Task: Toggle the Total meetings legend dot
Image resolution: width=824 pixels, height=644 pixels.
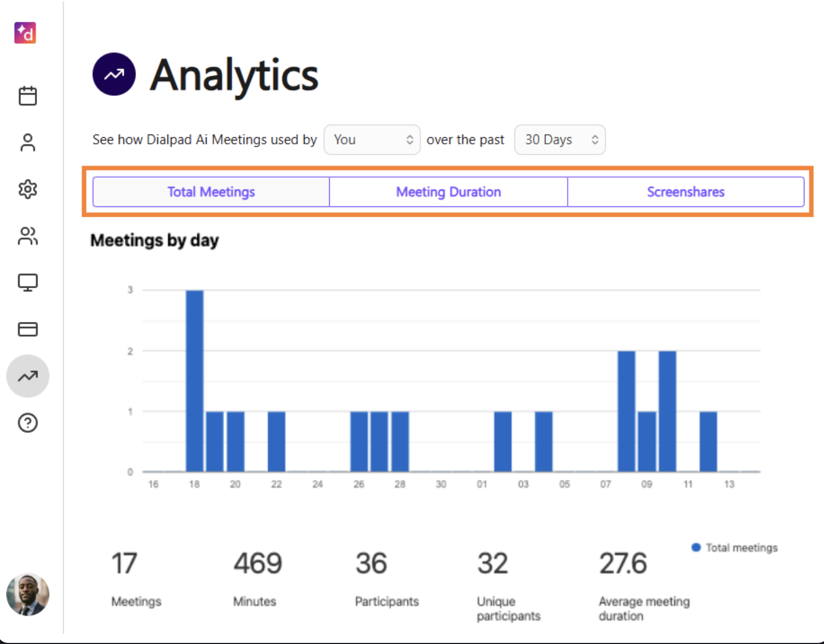Action: tap(696, 548)
